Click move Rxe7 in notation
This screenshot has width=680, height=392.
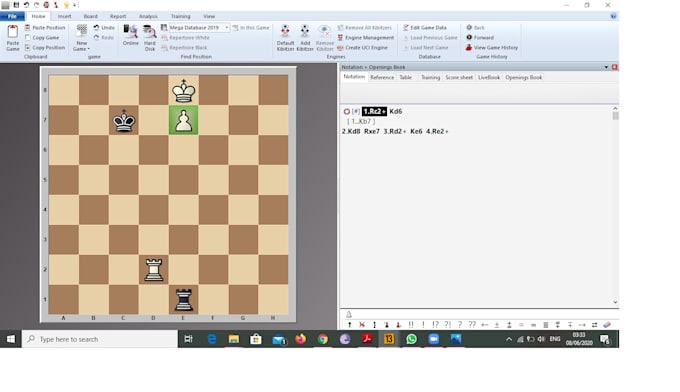372,131
